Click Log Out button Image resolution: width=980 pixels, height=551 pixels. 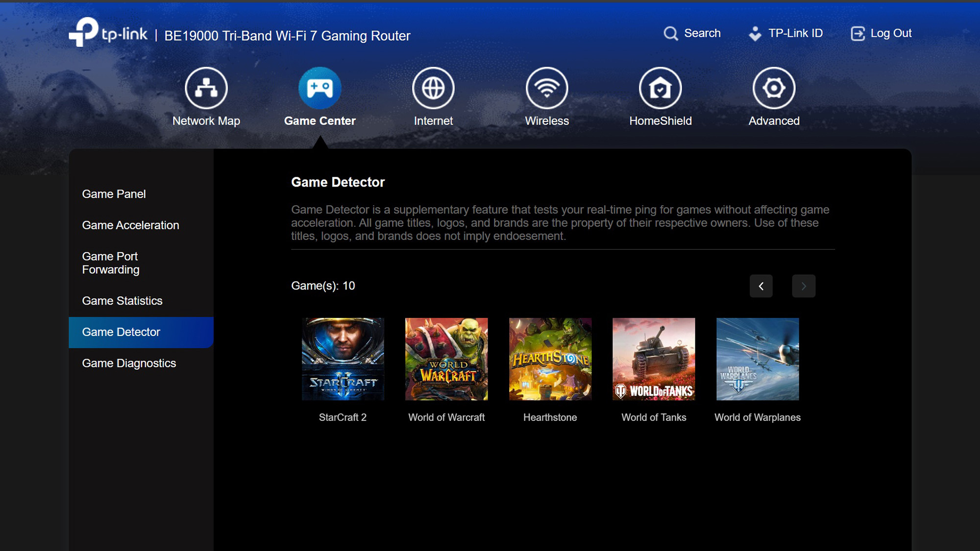click(881, 33)
